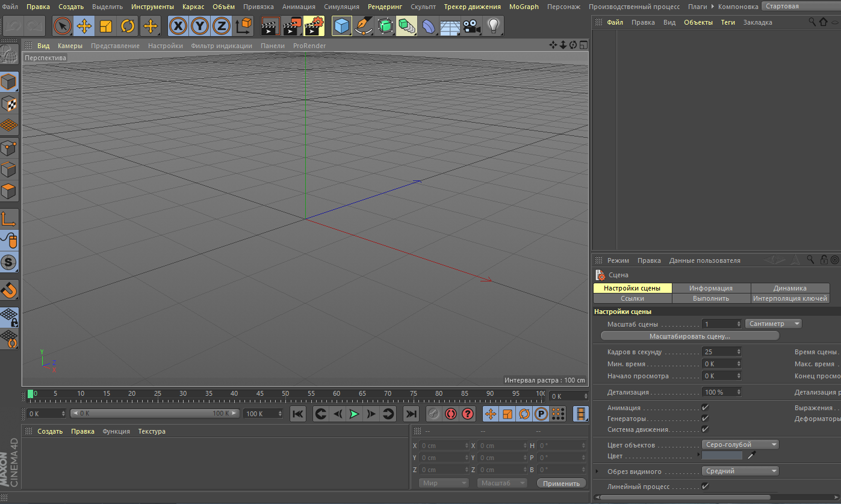Switch to the Информация tab
The width and height of the screenshot is (841, 504).
tap(711, 288)
